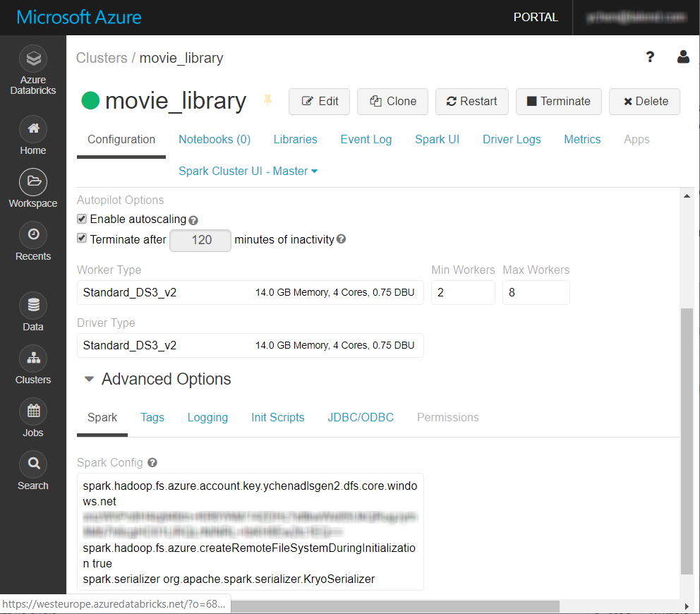Select the Init Scripts tab

(278, 418)
